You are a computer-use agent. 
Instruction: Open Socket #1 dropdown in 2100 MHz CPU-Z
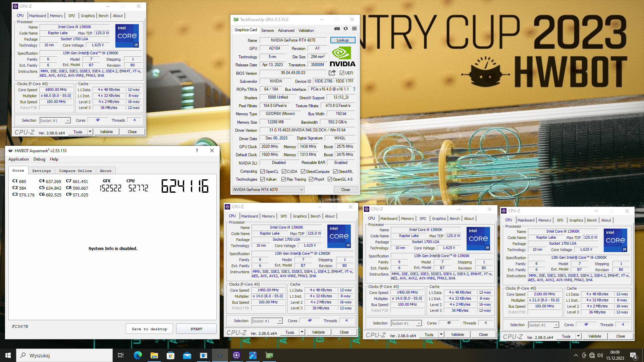(x=543, y=325)
